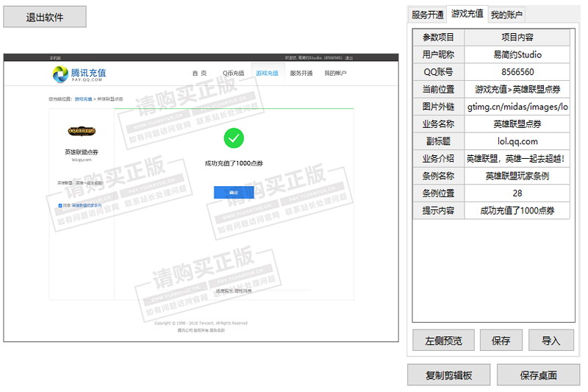Switch to the 服务开通 tab

point(428,15)
